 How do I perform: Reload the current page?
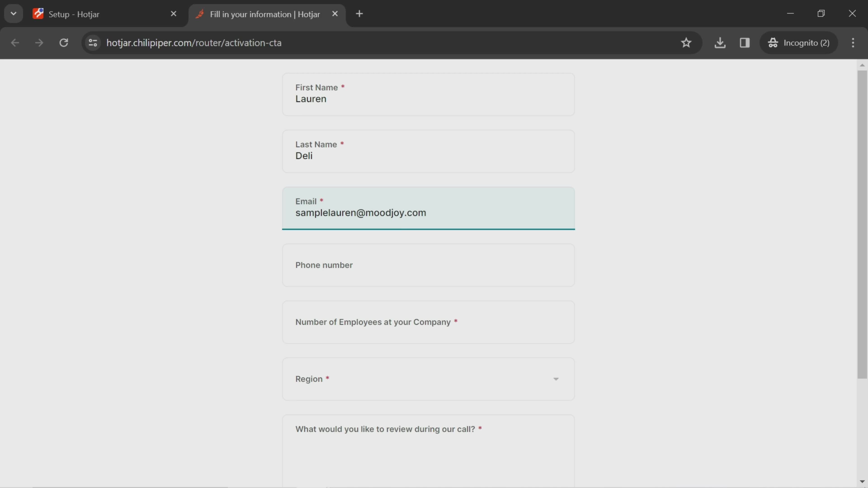click(x=64, y=43)
